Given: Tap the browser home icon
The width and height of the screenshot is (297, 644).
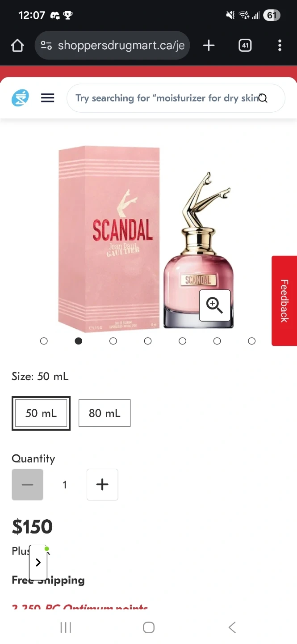Looking at the screenshot, I should (x=17, y=45).
